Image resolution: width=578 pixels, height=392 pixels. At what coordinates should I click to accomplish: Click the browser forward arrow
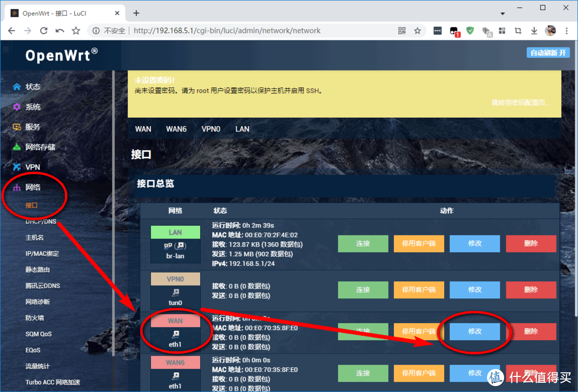[x=28, y=30]
